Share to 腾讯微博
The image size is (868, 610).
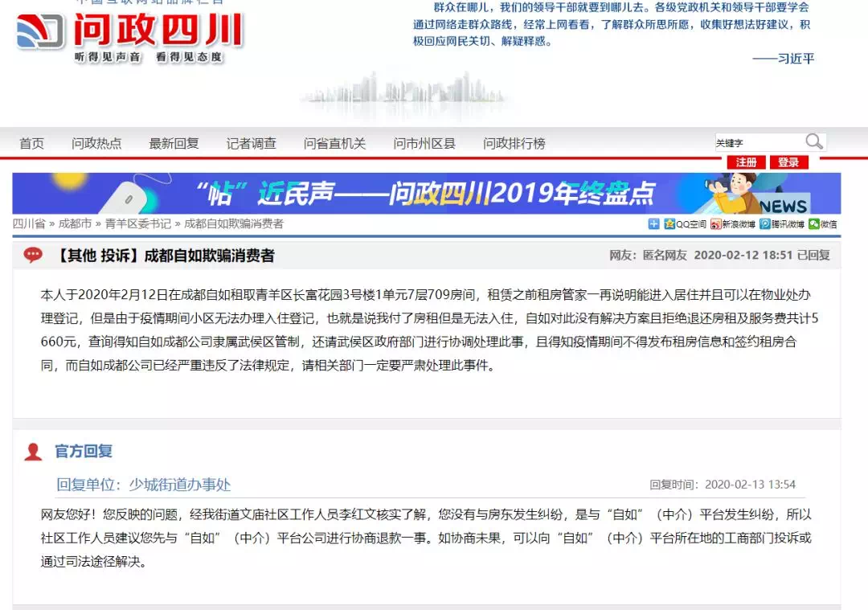tap(782, 223)
